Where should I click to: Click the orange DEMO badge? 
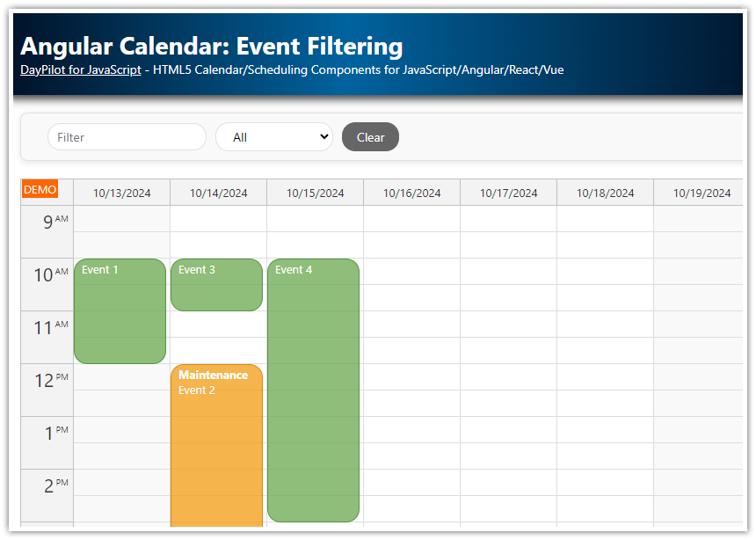click(x=40, y=188)
